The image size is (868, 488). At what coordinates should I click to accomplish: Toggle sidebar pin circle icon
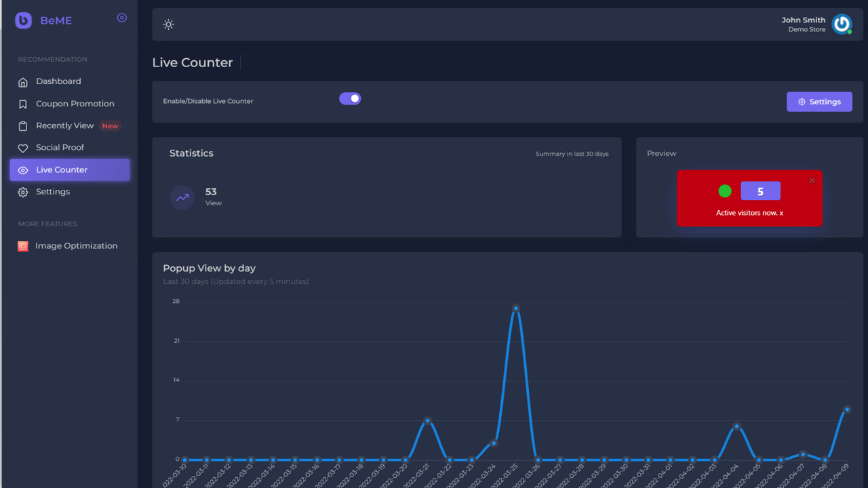[x=122, y=18]
